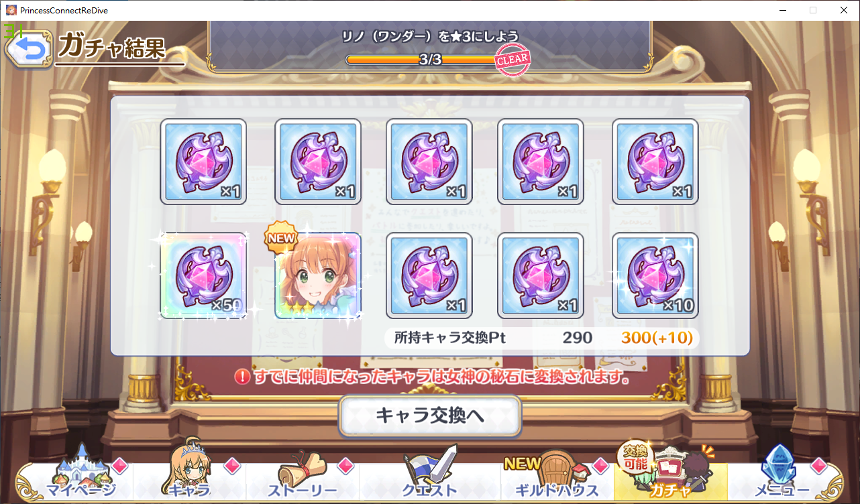Select first memory stone in top row

pyautogui.click(x=203, y=162)
